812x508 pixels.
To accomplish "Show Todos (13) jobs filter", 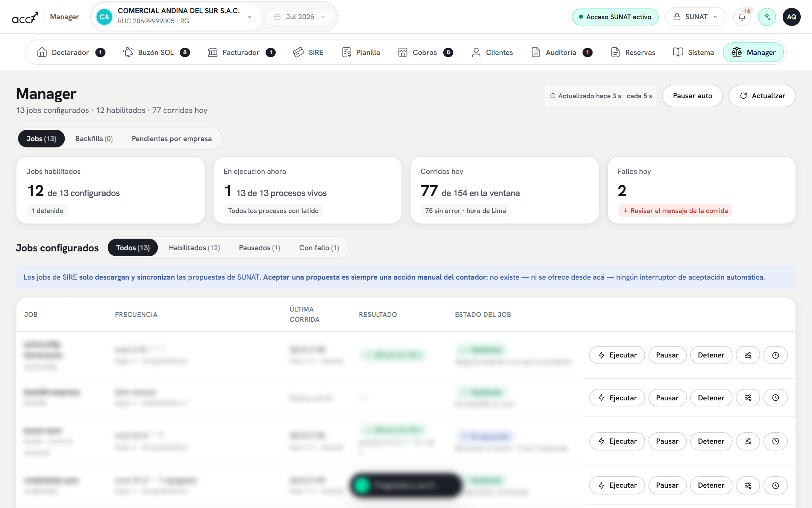I will (133, 248).
